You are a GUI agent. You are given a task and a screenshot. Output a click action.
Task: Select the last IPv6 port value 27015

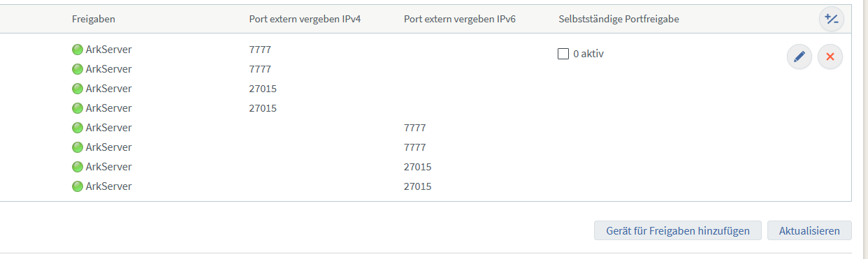tap(418, 186)
